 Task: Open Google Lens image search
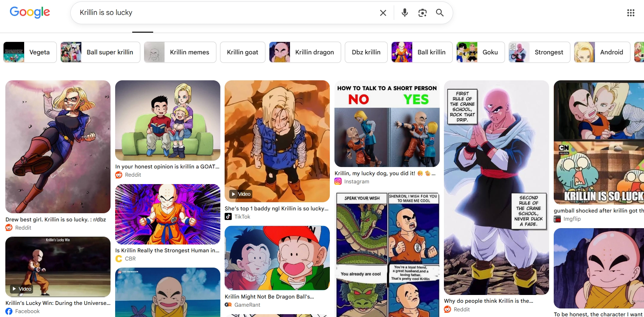tap(422, 13)
